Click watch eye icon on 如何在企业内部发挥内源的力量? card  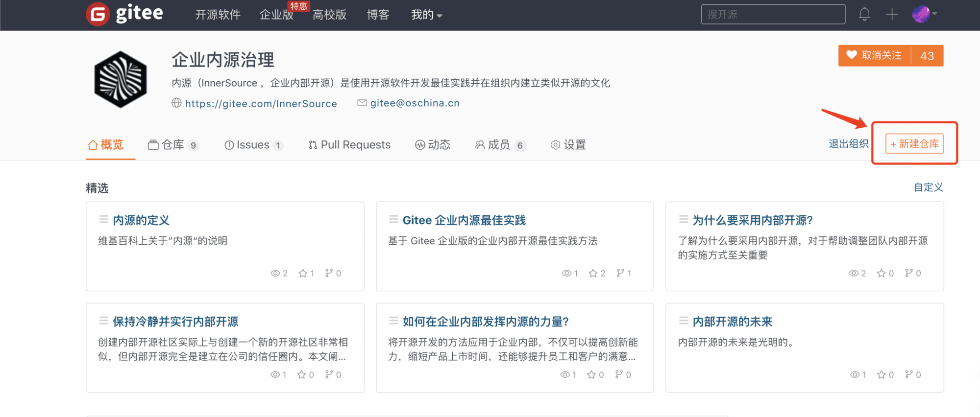coord(565,374)
